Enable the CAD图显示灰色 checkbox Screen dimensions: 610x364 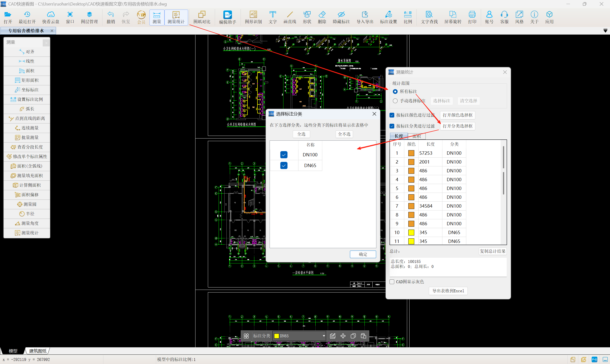(x=392, y=282)
